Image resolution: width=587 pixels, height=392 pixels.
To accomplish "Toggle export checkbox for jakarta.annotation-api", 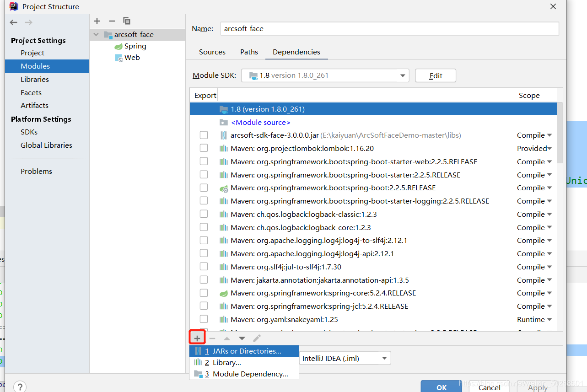I will coord(204,280).
